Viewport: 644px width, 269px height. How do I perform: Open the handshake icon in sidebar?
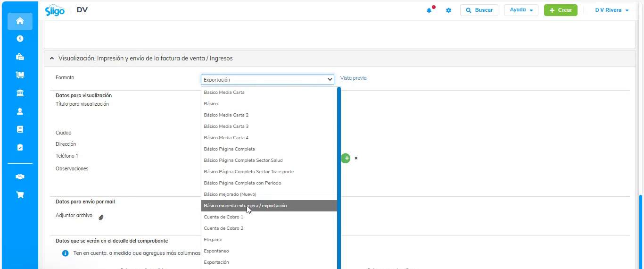[20, 177]
